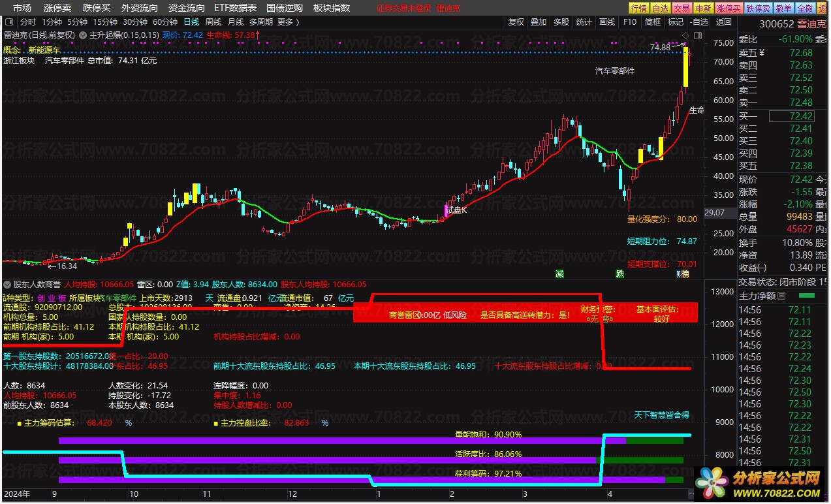
Task: Click the 简框 toolbar button
Action: (652, 22)
